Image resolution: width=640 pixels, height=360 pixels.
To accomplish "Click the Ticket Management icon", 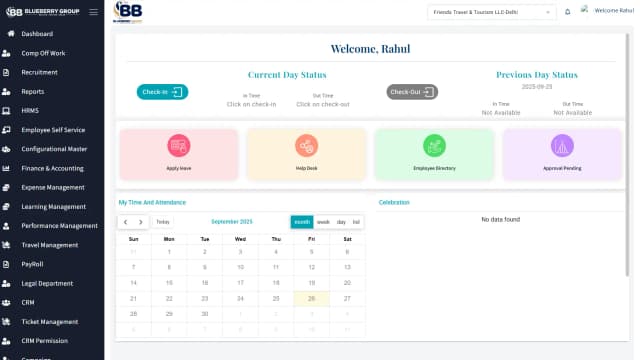I will tap(6, 322).
